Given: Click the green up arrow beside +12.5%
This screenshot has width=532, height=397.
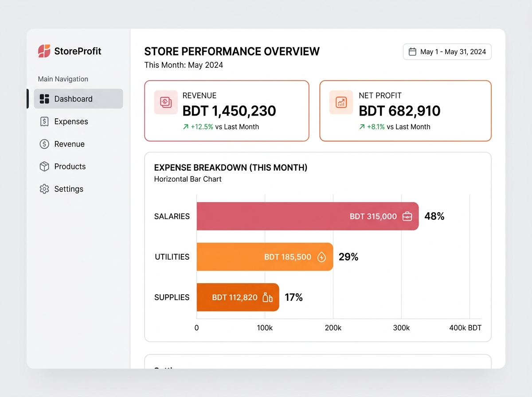Looking at the screenshot, I should pos(186,127).
